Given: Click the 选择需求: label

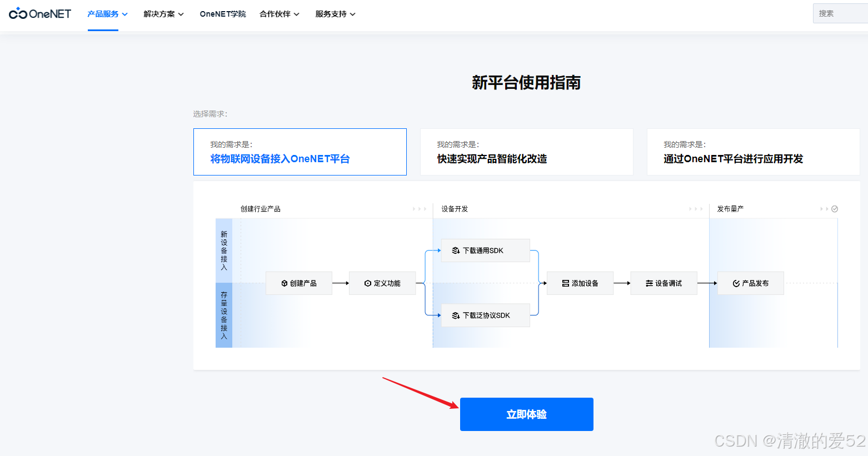Looking at the screenshot, I should coord(210,114).
